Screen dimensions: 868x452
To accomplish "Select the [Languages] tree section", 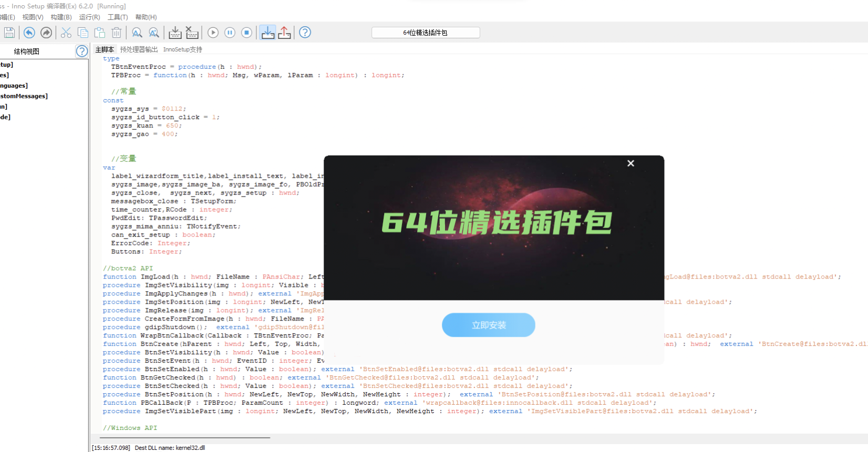I will 14,86.
